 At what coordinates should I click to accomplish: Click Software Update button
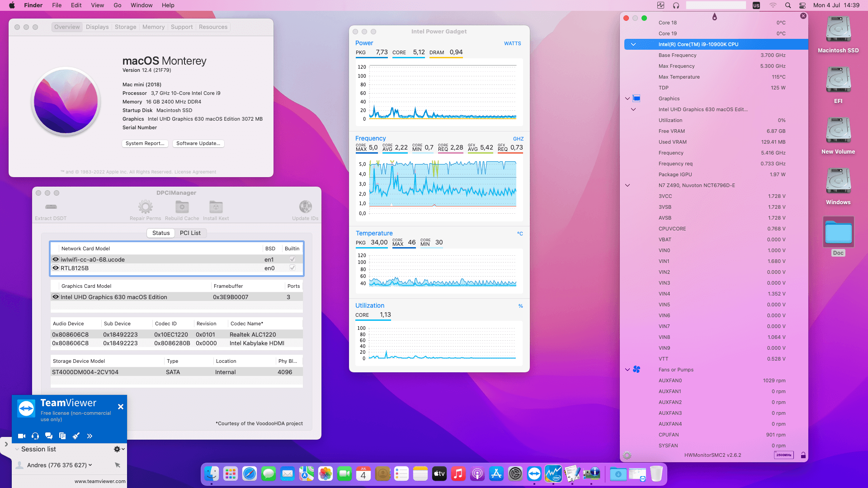coord(198,143)
